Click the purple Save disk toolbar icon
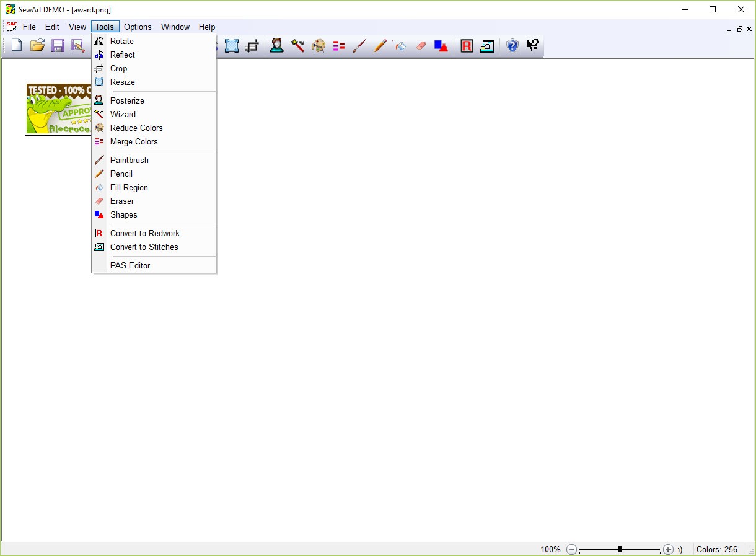The image size is (756, 556). click(x=58, y=46)
